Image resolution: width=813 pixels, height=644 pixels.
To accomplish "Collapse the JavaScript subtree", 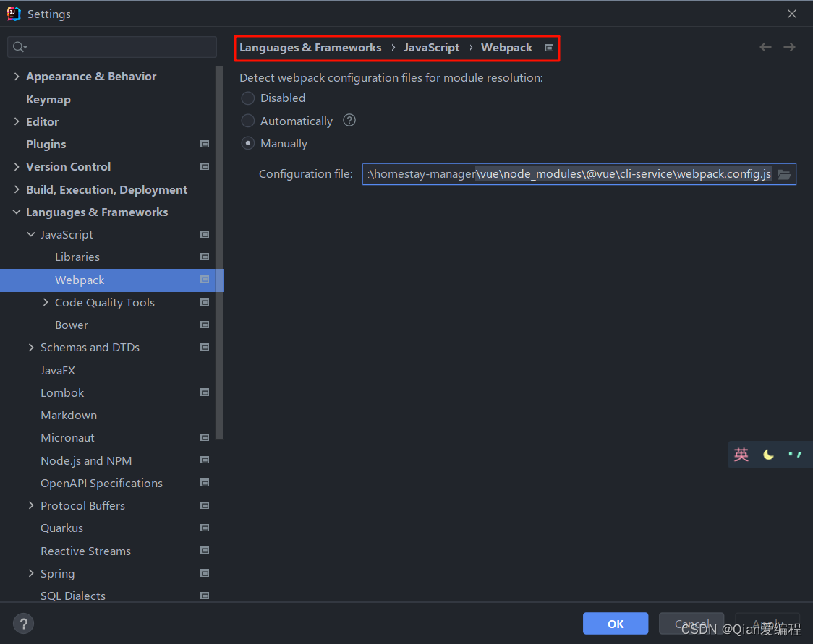I will pos(31,235).
